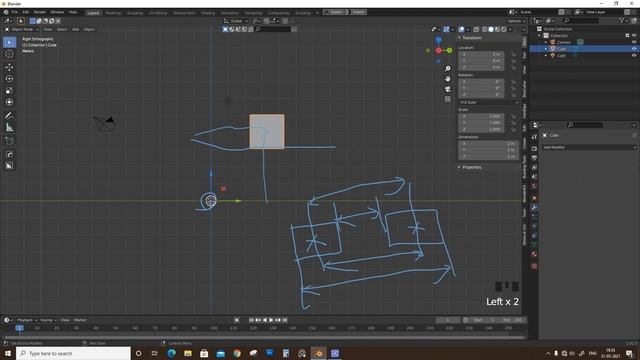
Task: Select the Measure ruler tool
Action: point(9,128)
